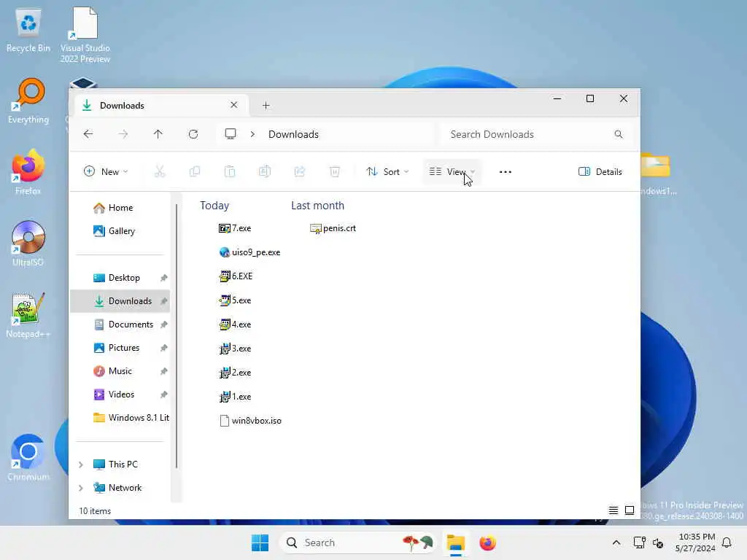The image size is (747, 560).
Task: Click Firefox icon on the taskbar
Action: [x=487, y=542]
